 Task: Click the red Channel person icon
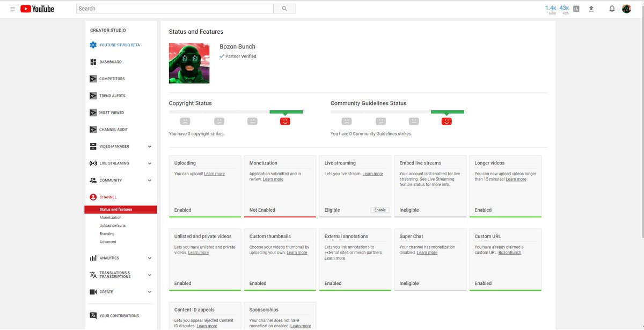click(x=93, y=197)
